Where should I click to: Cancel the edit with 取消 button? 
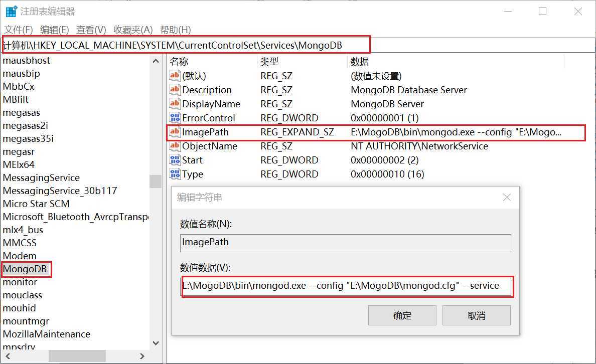pos(476,315)
